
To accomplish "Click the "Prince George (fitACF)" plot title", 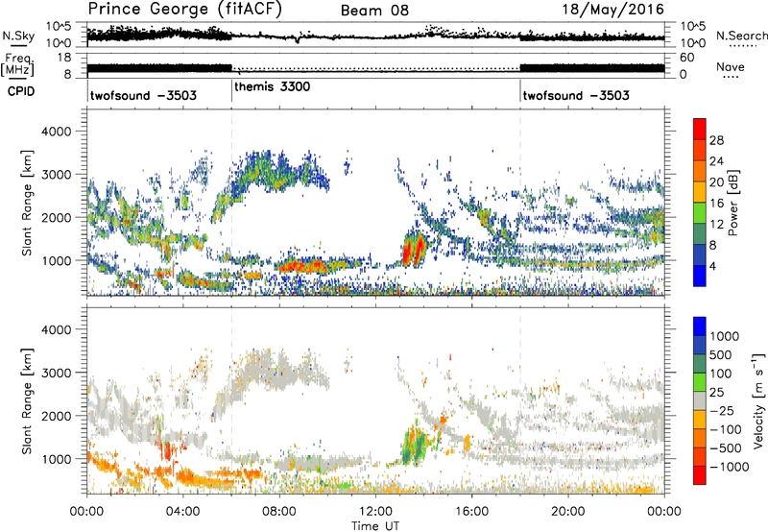I will tap(185, 10).
